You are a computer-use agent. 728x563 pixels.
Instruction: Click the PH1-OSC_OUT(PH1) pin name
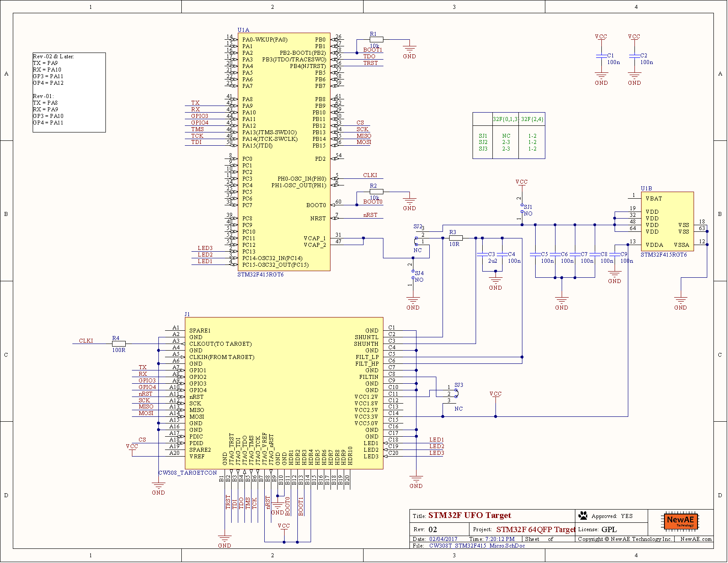299,185
